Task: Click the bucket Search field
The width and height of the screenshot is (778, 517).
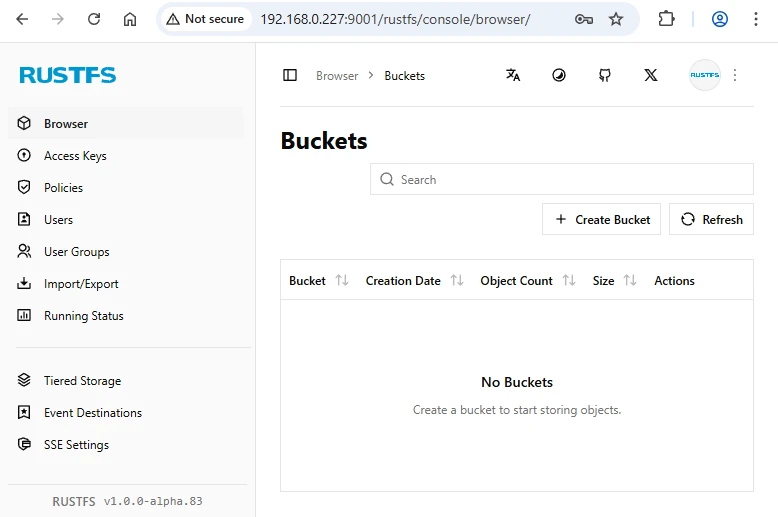Action: 562,179
